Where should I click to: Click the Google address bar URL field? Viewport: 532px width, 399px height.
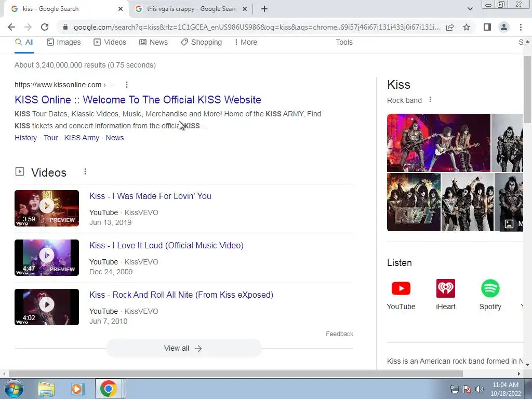tap(257, 27)
